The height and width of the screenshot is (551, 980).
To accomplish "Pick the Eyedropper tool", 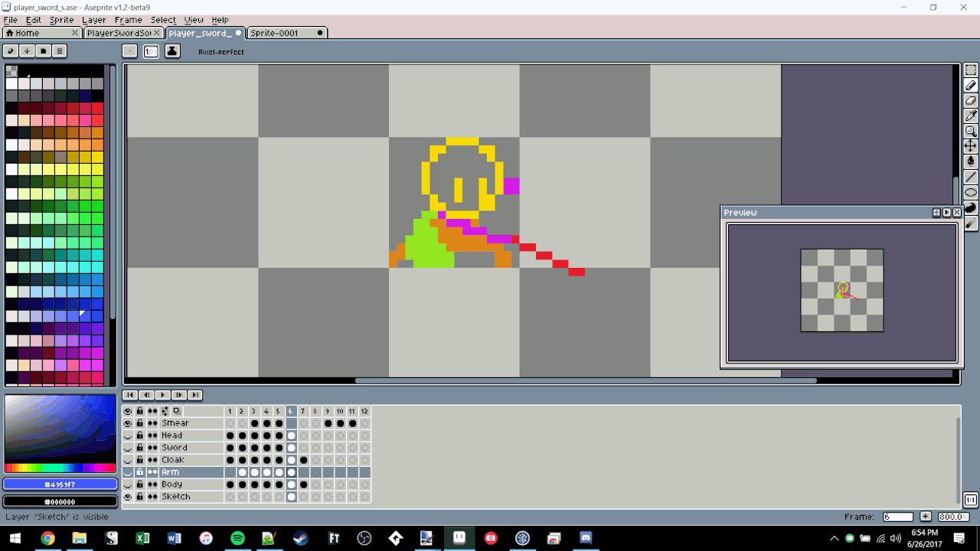I will point(971,116).
